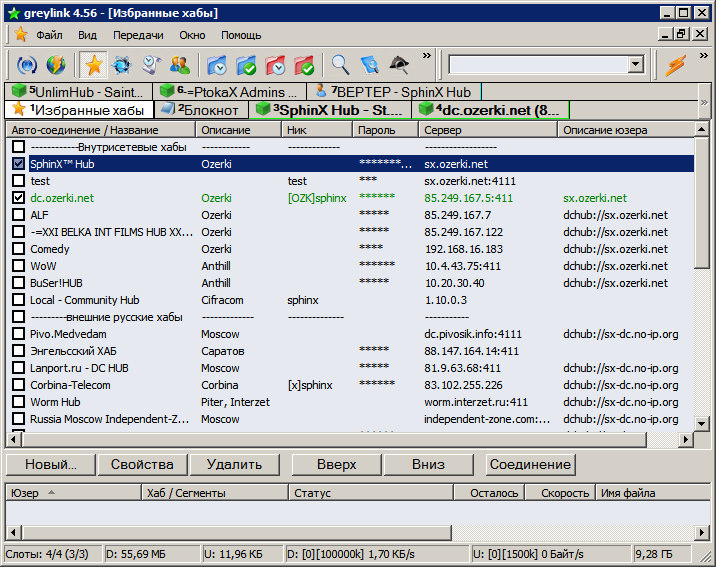
Task: Click the Удалить button
Action: [x=234, y=464]
